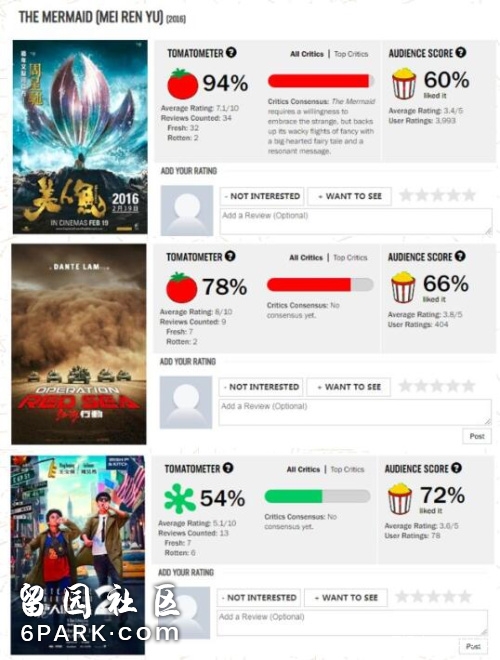Screen dimensions: 500x660
Task: Click Tomatometer help icon for The Mermaid
Action: (x=231, y=53)
